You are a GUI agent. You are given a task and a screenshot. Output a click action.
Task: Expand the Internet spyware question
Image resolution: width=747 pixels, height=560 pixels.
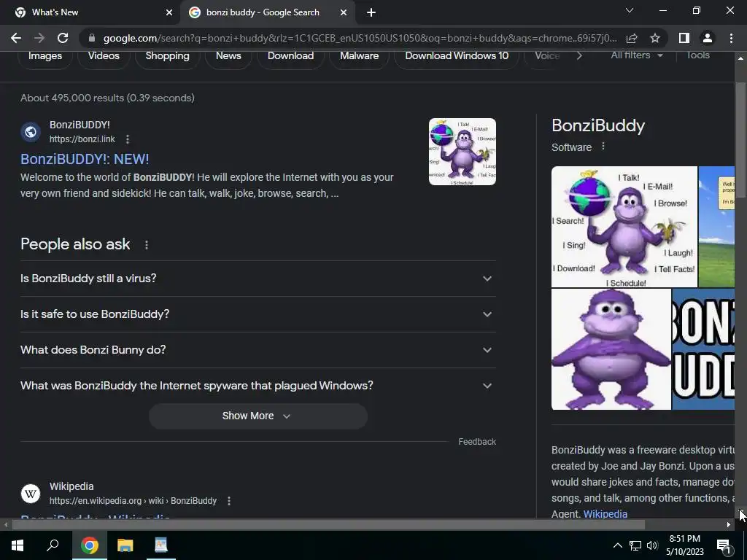coord(258,386)
